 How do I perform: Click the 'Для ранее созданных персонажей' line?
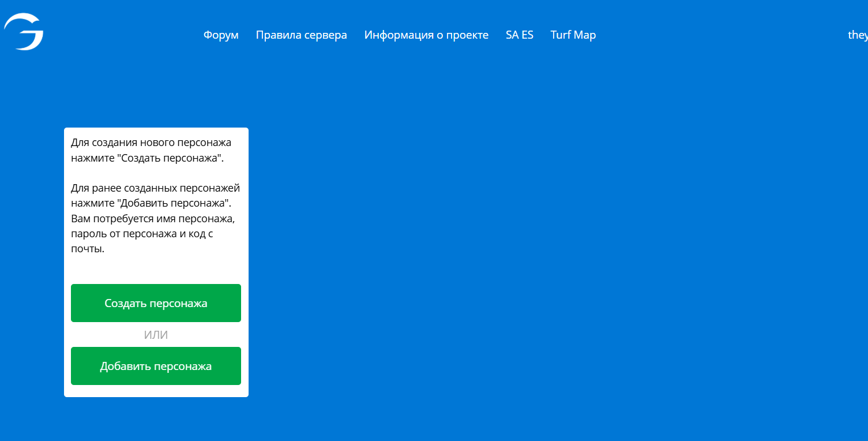click(155, 188)
